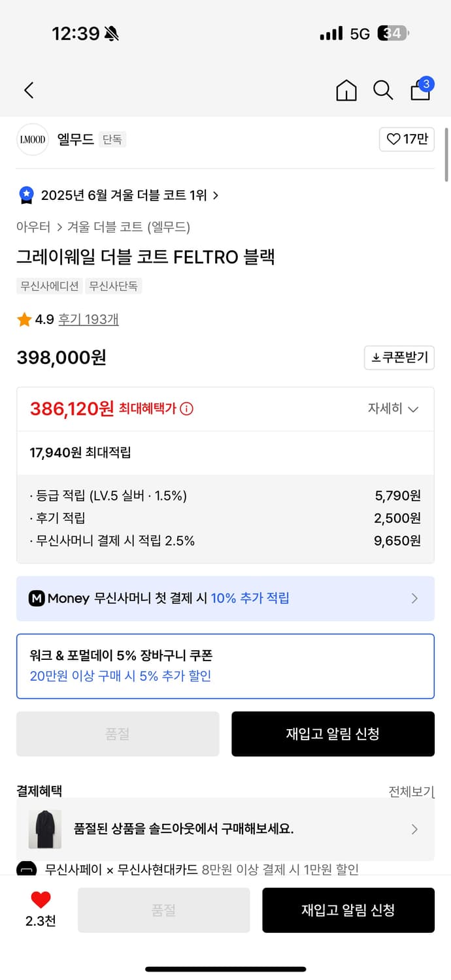Image resolution: width=451 pixels, height=980 pixels.
Task: Tap the info icon beside 최대혜택가
Action: (187, 409)
